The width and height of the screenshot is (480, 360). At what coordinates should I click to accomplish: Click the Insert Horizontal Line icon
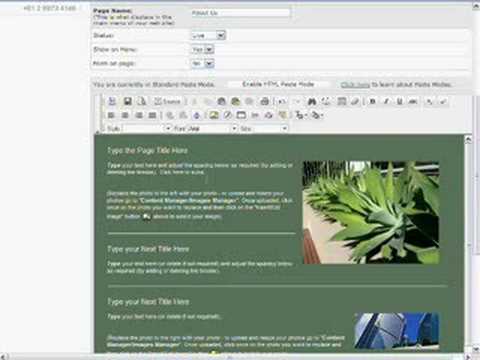[255, 115]
